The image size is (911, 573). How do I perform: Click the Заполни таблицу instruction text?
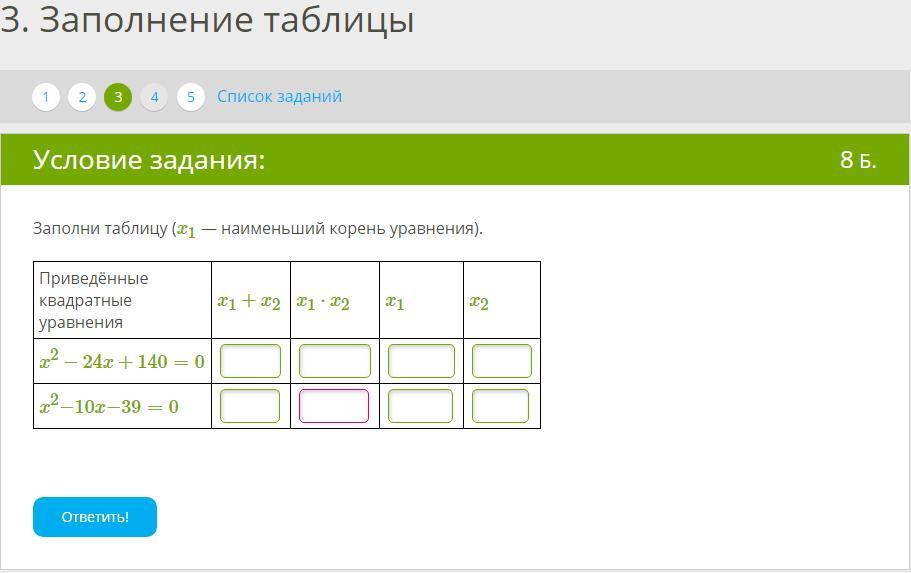[x=257, y=229]
